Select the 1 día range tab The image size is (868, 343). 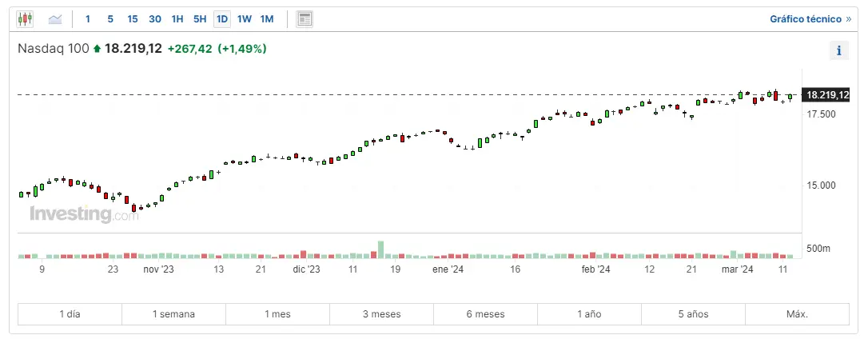coord(70,314)
